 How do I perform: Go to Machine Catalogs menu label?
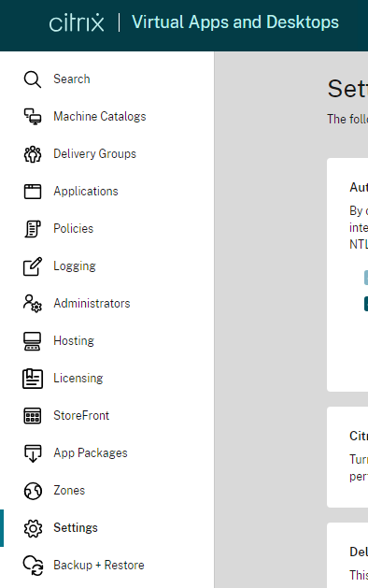click(x=100, y=117)
